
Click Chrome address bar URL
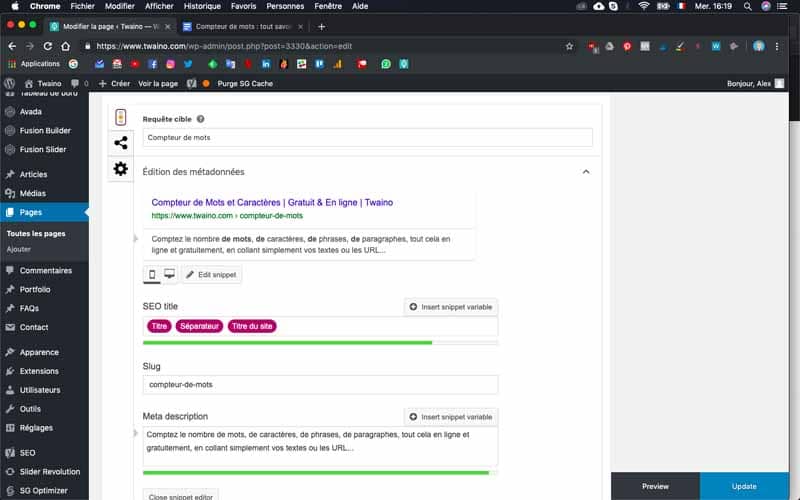click(x=224, y=46)
